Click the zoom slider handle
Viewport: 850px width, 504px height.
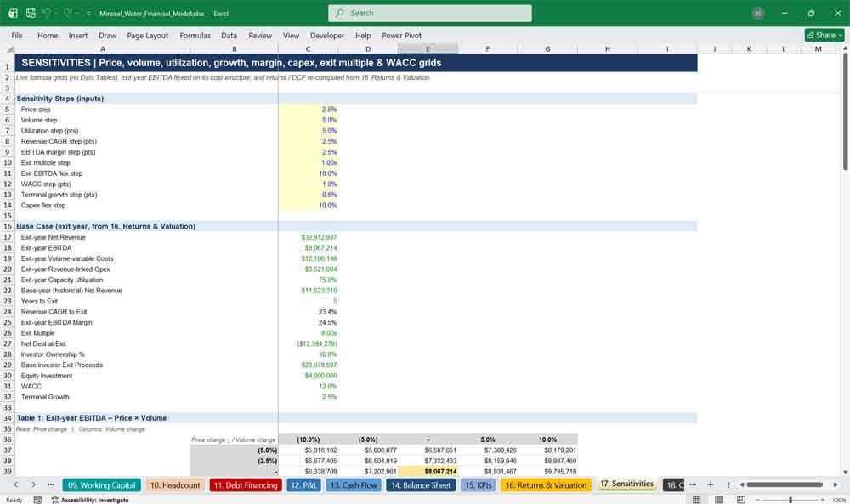coord(790,500)
